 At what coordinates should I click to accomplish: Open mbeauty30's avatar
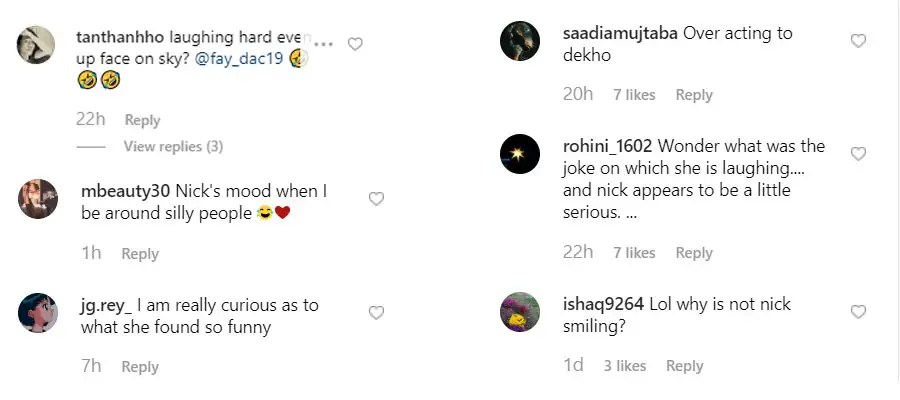click(39, 198)
